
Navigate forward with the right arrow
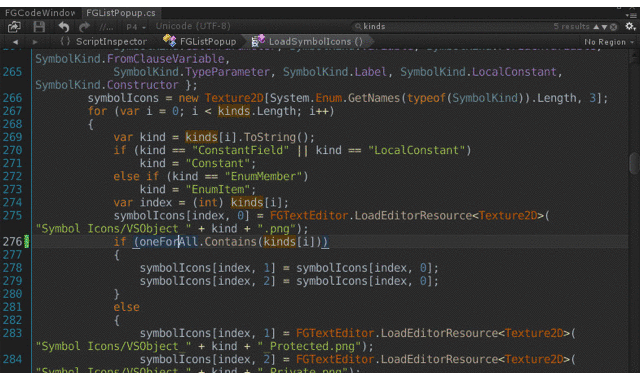coord(35,42)
